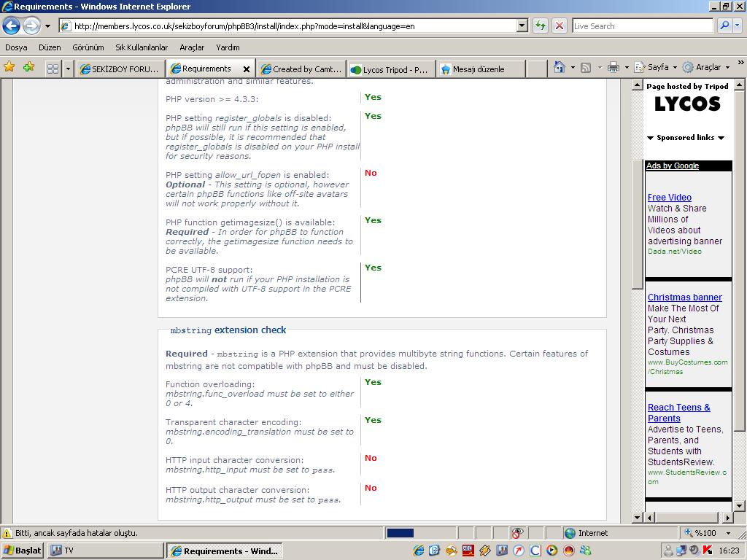Open the Başlat start button
The height and width of the screenshot is (560, 747).
coord(23,551)
